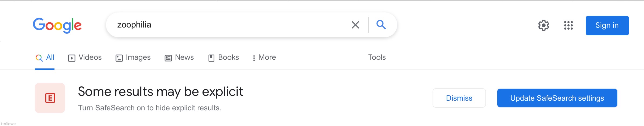Click the Some results may be explicit heading
This screenshot has width=644, height=126.
tap(160, 91)
